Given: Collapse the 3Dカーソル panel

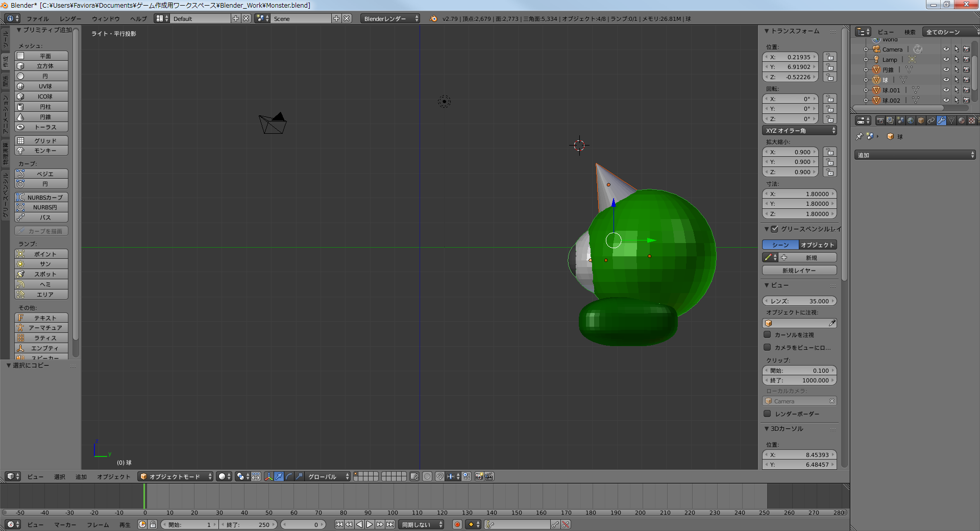Looking at the screenshot, I should (x=767, y=429).
